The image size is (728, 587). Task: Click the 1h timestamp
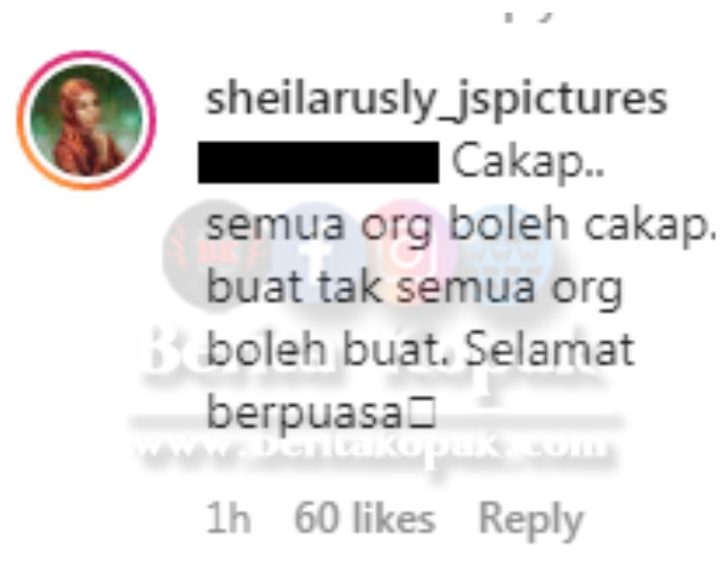228,518
